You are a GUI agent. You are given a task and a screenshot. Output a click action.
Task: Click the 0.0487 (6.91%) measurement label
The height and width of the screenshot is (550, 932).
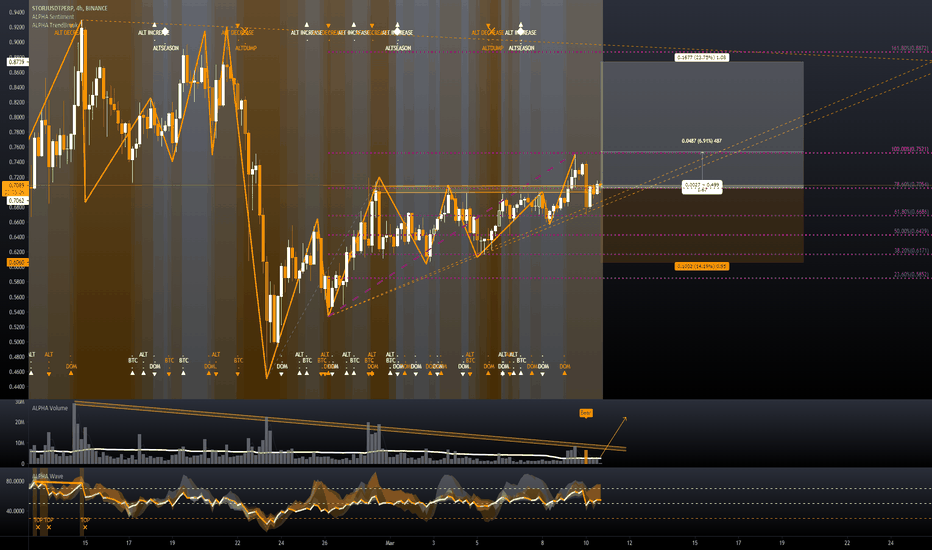coord(702,141)
